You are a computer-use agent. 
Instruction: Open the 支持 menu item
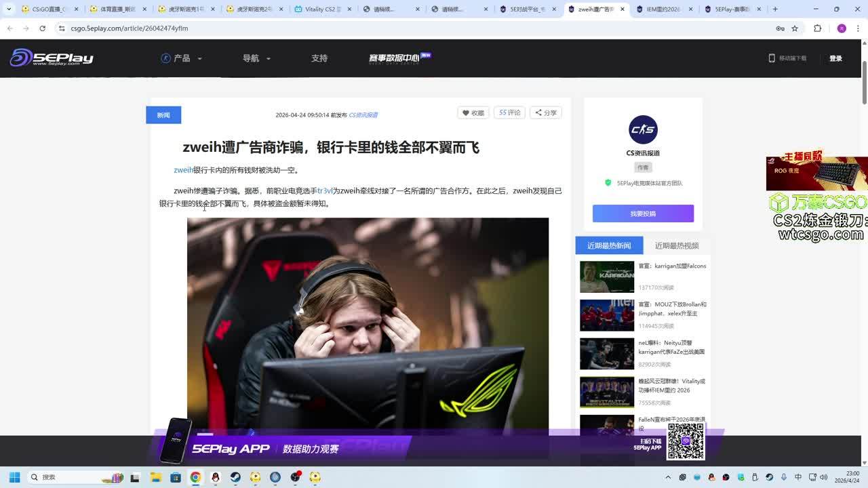tap(319, 58)
